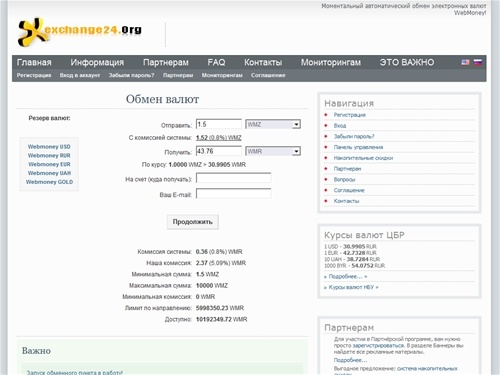Open Партнерам in the Навигация panel
The height and width of the screenshot is (375, 500).
[x=347, y=169]
